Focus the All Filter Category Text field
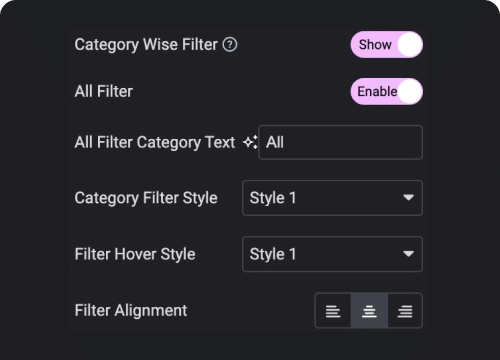Image resolution: width=500 pixels, height=360 pixels. (340, 142)
